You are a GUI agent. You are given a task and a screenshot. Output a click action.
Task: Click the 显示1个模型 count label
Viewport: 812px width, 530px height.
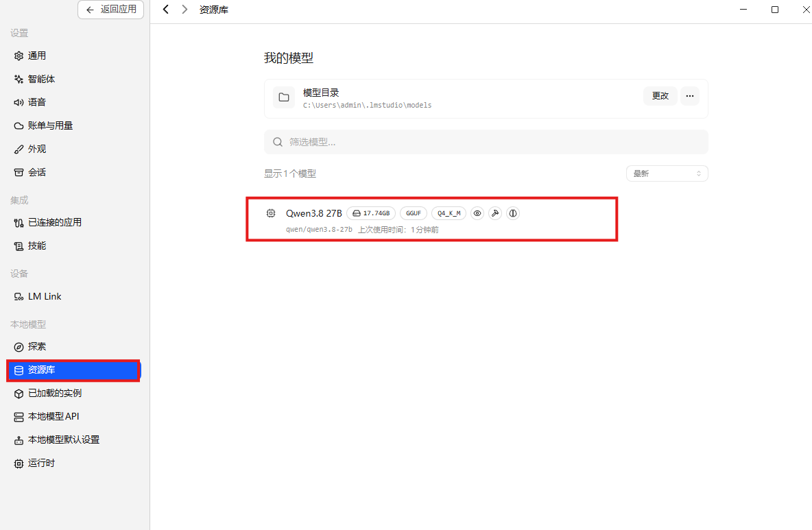290,173
